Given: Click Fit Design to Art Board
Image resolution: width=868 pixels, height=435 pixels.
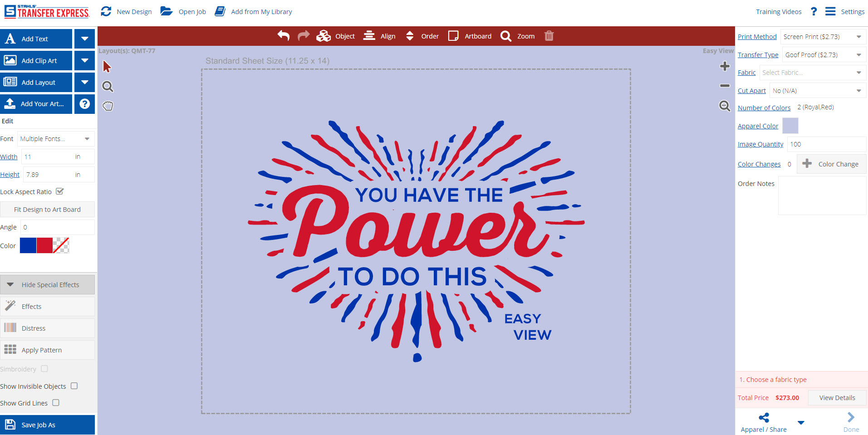Looking at the screenshot, I should point(47,209).
